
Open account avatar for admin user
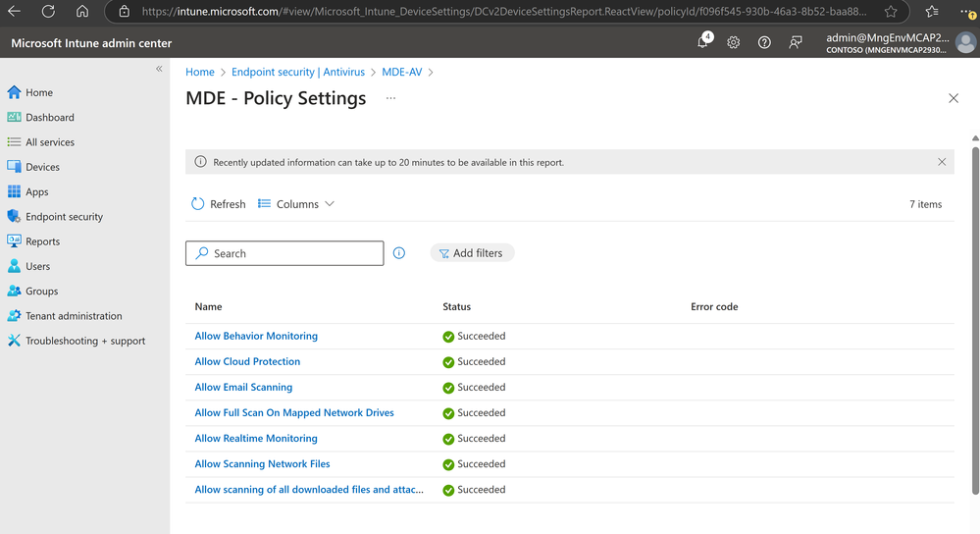tap(965, 42)
